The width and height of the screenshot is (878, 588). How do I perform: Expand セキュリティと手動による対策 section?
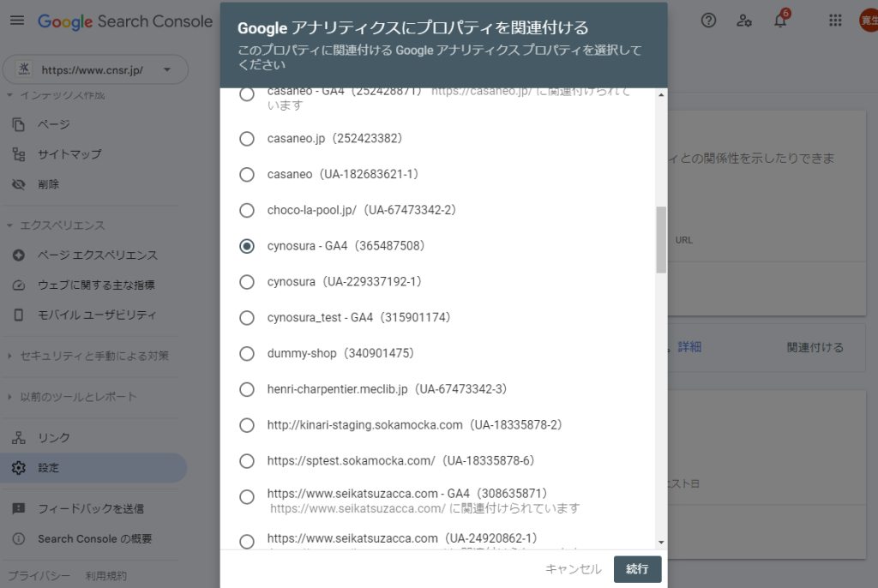(x=9, y=356)
